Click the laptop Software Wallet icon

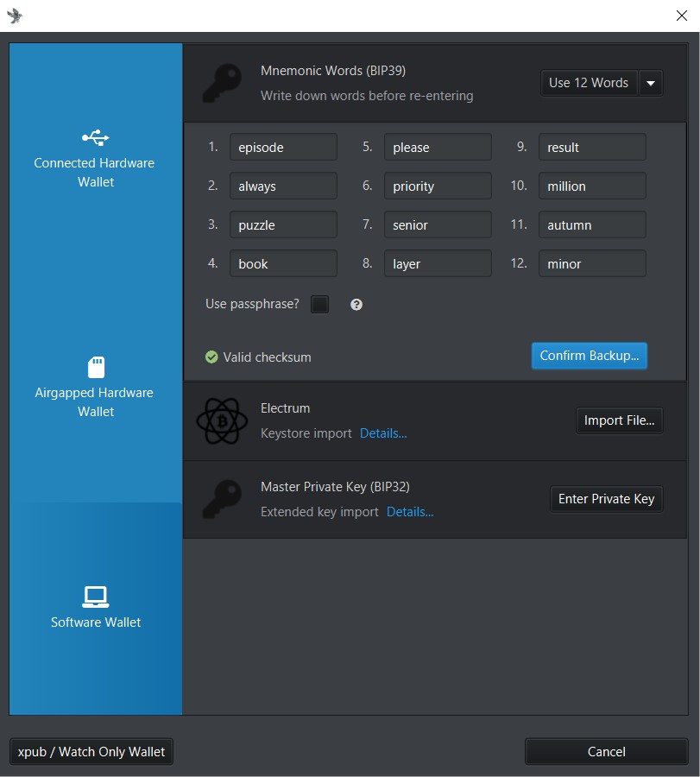(x=96, y=596)
